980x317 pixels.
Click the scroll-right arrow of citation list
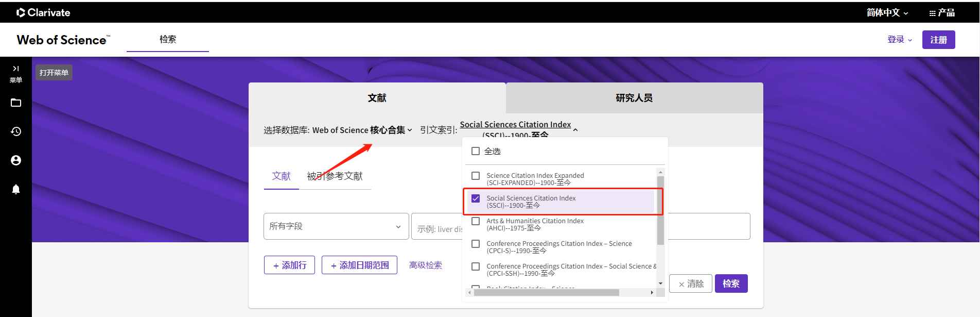[652, 293]
